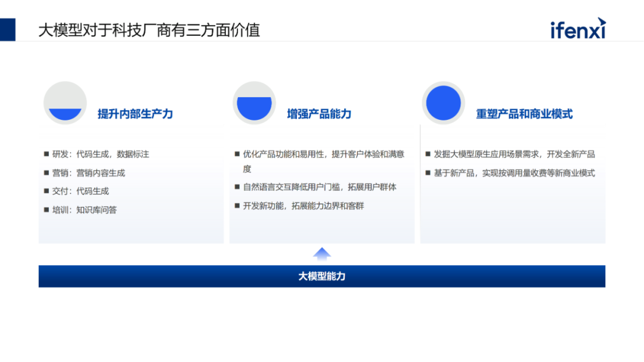The height and width of the screenshot is (362, 644).
Task: Click the heading 提升内部生产力
Action: pos(135,114)
